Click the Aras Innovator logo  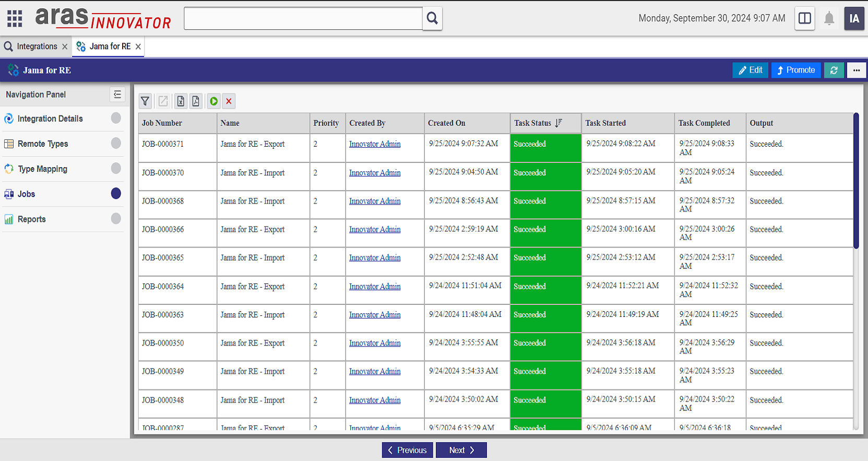tap(103, 18)
